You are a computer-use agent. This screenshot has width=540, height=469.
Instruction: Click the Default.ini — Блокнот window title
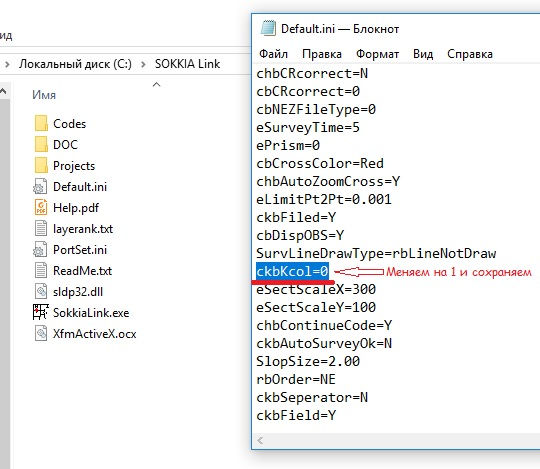pyautogui.click(x=340, y=29)
